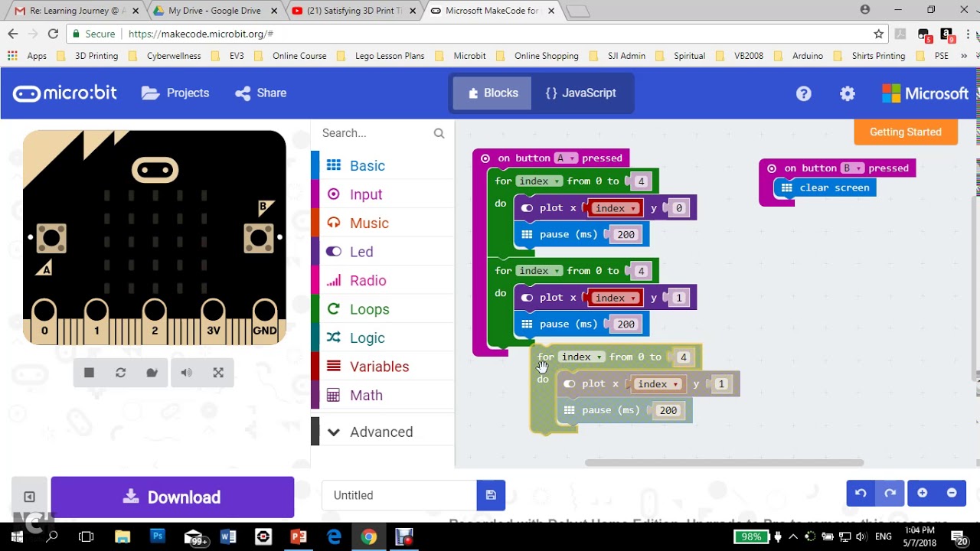The image size is (980, 551).
Task: Open the button B dropdown on event block
Action: click(x=852, y=168)
